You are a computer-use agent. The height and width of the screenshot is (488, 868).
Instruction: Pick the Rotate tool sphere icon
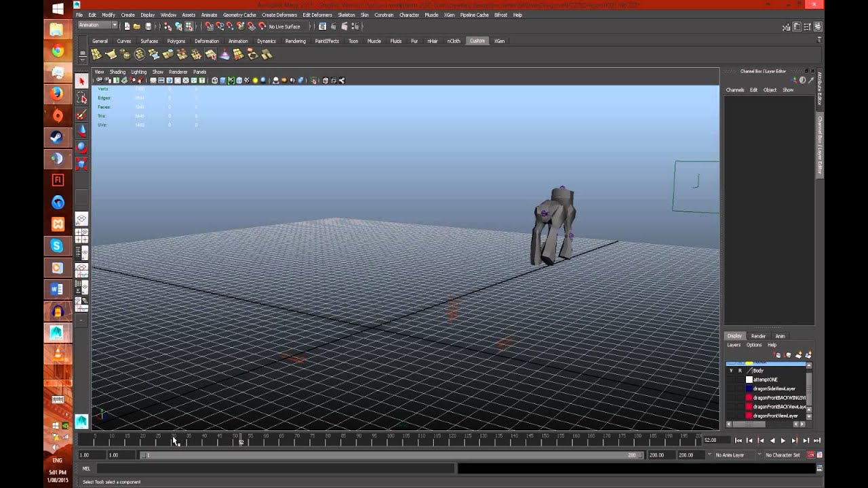click(81, 147)
